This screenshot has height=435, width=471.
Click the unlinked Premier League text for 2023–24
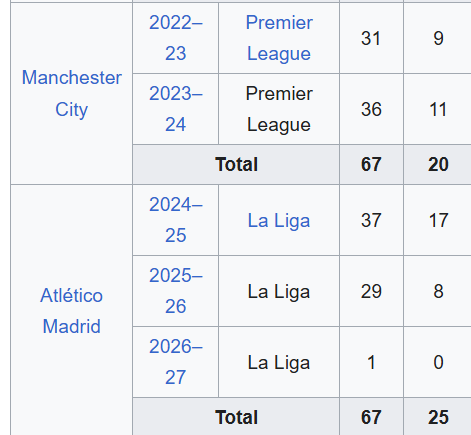(279, 109)
